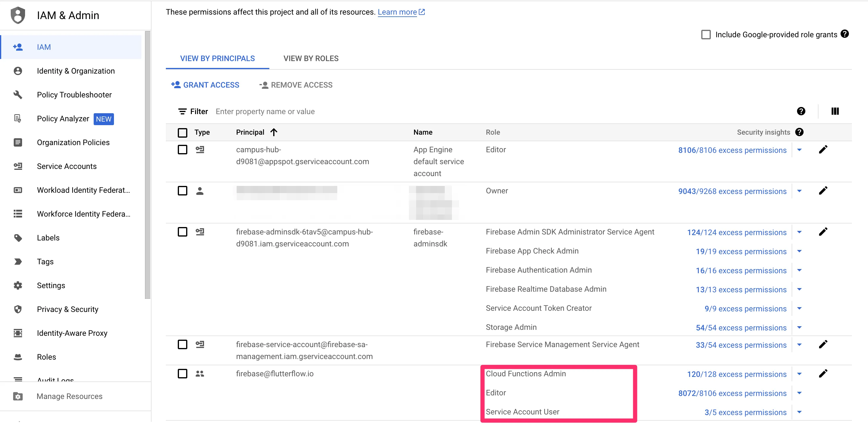Viewport: 868px width, 435px height.
Task: Expand the 3/5 excess permissions dropdown
Action: (799, 412)
